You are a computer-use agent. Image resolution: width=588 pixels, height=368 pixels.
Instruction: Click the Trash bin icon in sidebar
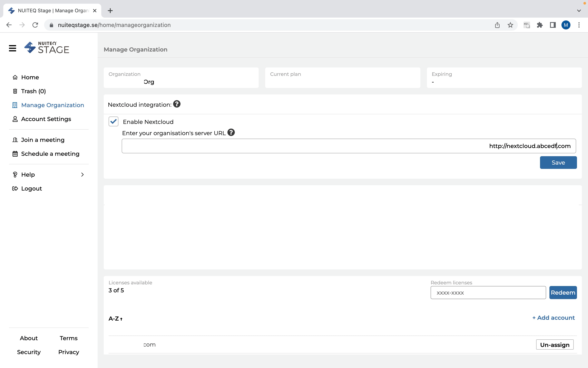tap(15, 91)
